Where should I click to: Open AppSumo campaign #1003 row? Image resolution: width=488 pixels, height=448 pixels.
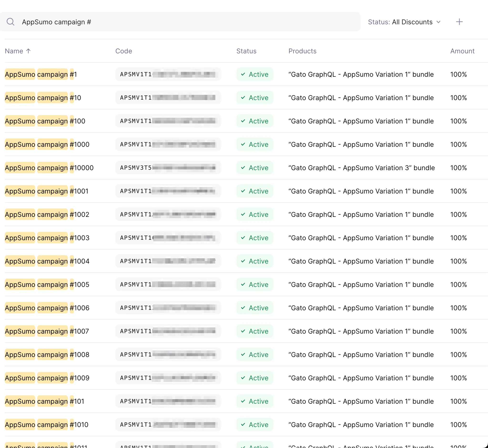[x=246, y=238]
